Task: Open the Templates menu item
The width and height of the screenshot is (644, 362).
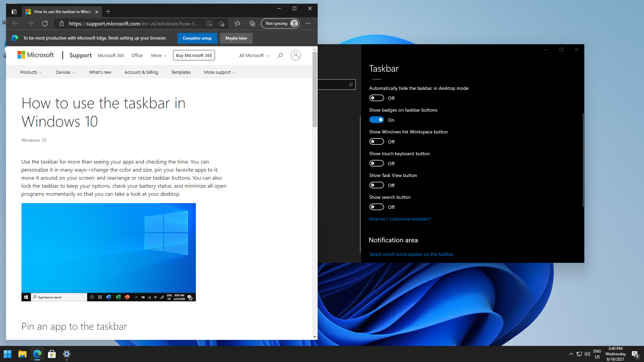Action: (181, 72)
